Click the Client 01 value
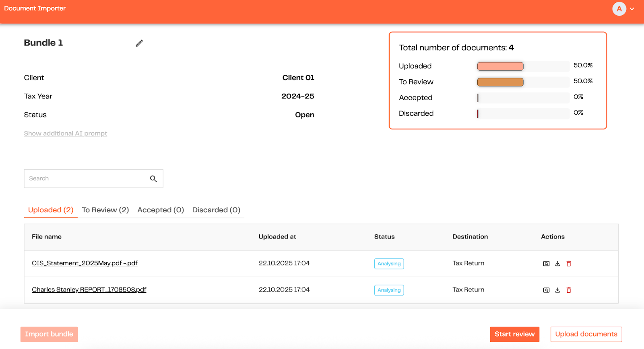The height and width of the screenshot is (349, 644). 298,78
